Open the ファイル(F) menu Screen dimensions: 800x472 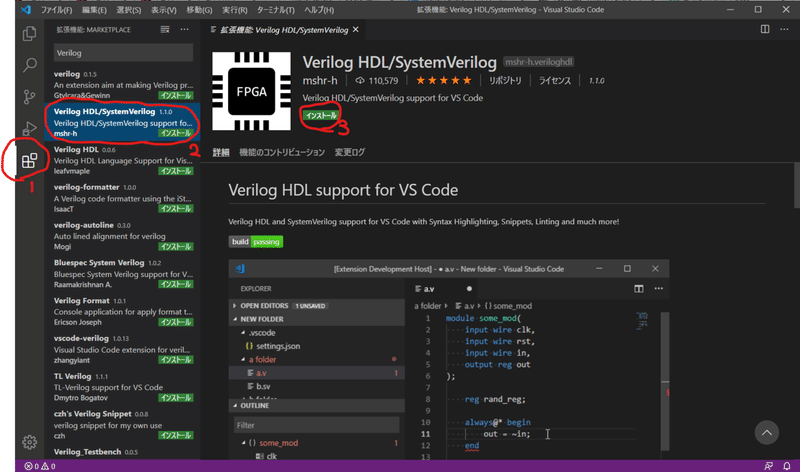point(57,10)
